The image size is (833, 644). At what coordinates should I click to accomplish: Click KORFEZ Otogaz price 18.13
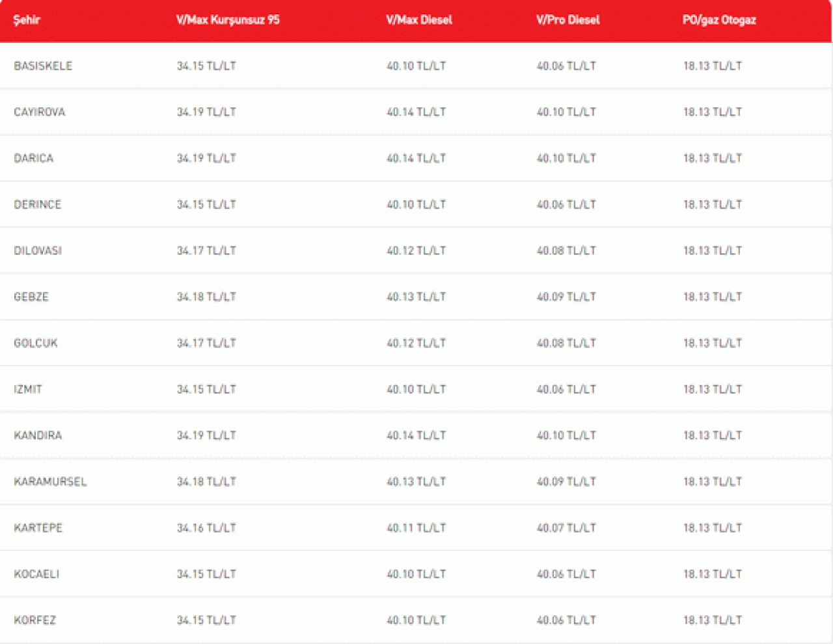[713, 620]
